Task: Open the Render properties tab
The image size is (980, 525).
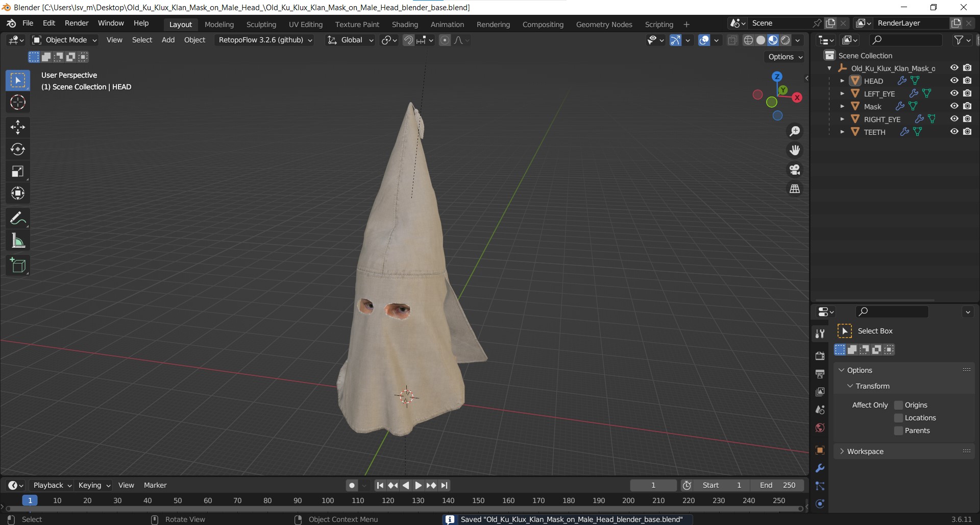Action: [x=820, y=356]
